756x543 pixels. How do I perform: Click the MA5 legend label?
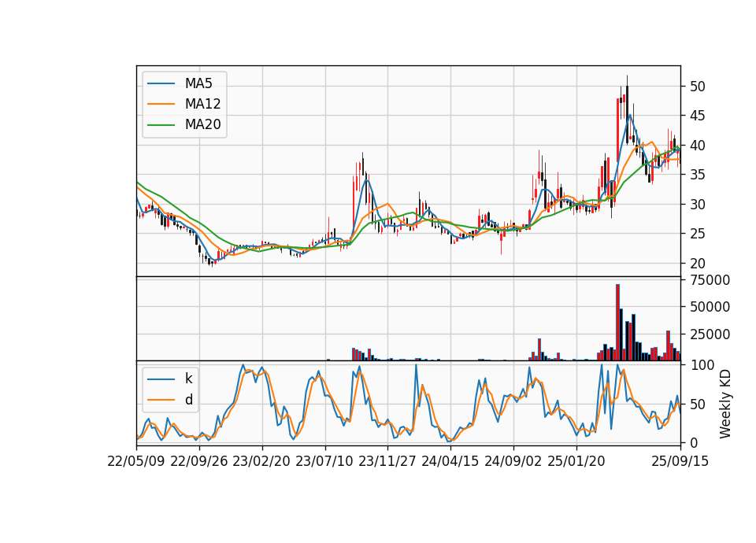[198, 83]
